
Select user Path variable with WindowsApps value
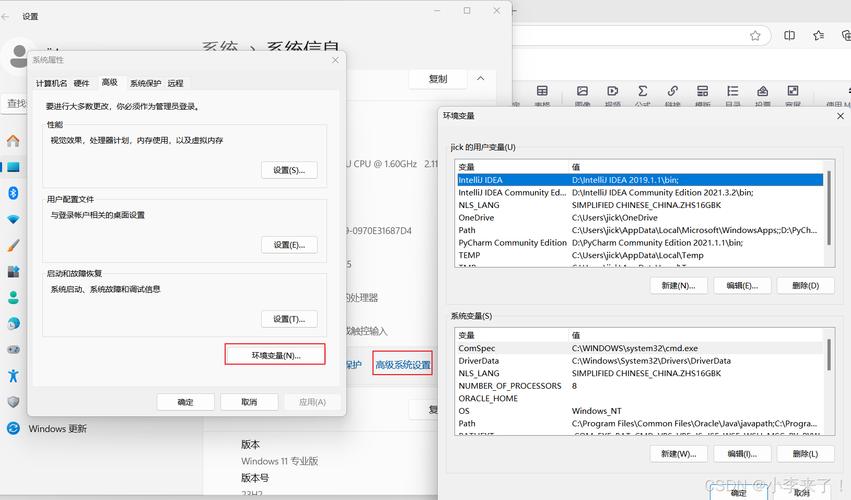pos(640,230)
